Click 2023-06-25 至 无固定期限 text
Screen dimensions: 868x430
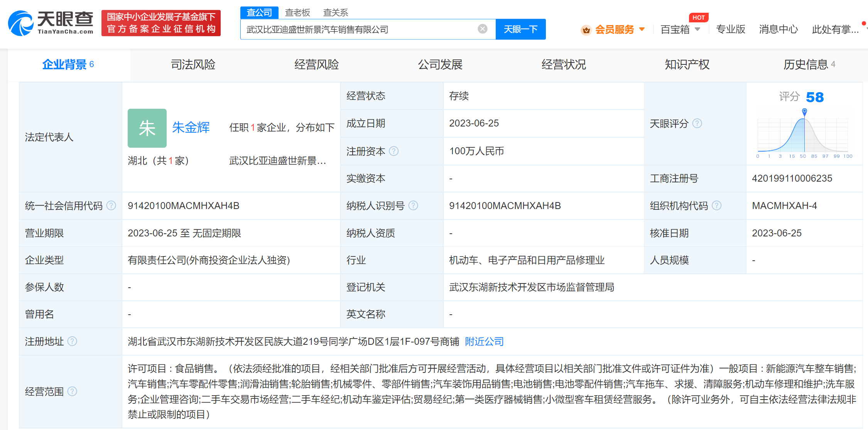tap(184, 233)
